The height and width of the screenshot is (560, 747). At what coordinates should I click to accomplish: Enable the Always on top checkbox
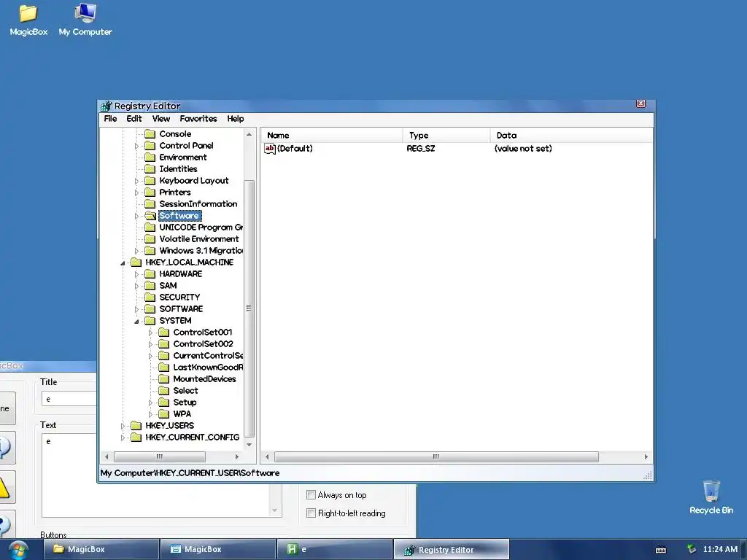coord(311,495)
